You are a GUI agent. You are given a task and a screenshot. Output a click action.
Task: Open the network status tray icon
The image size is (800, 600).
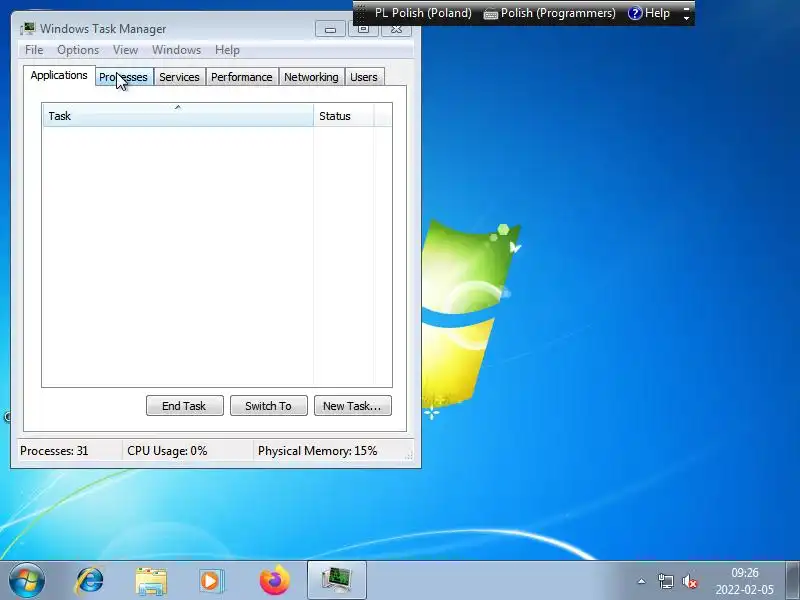point(666,581)
